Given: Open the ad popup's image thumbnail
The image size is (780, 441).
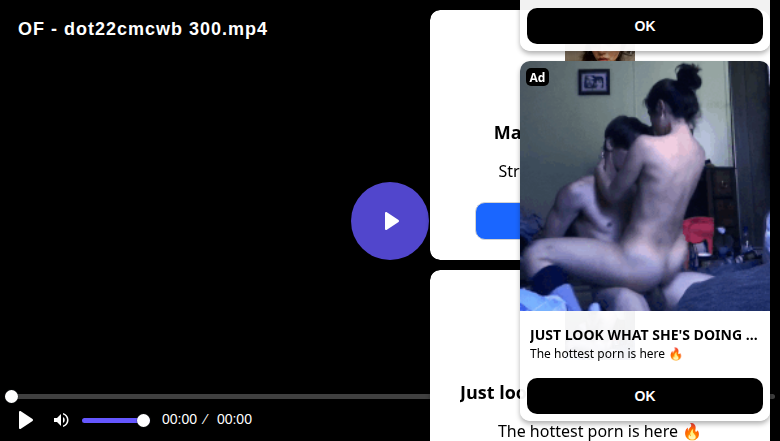Looking at the screenshot, I should point(645,186).
